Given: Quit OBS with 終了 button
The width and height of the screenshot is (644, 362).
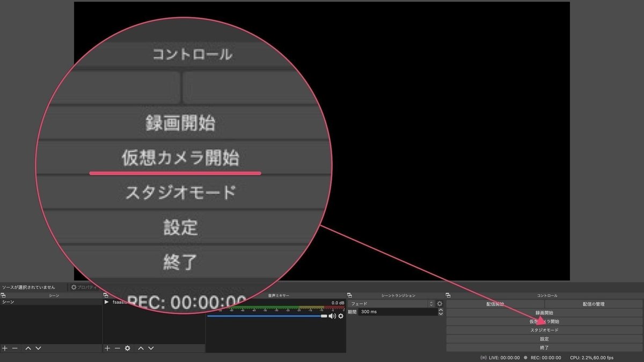Looking at the screenshot, I should click(544, 348).
